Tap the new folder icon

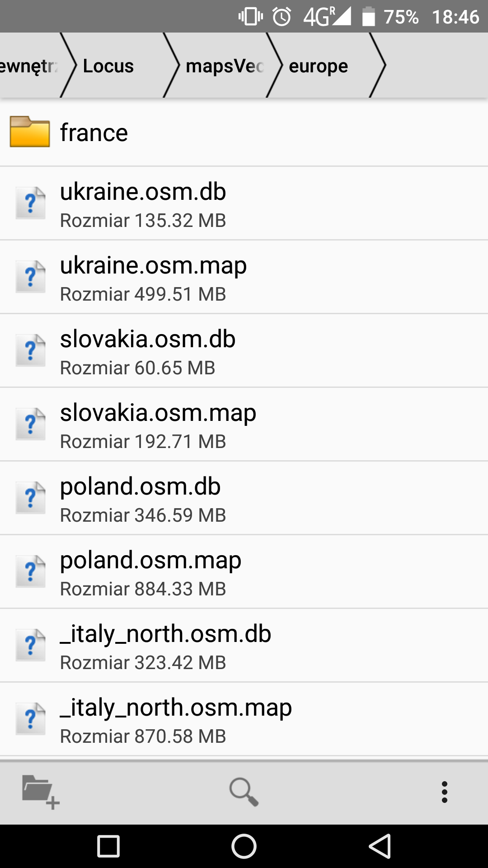(40, 792)
